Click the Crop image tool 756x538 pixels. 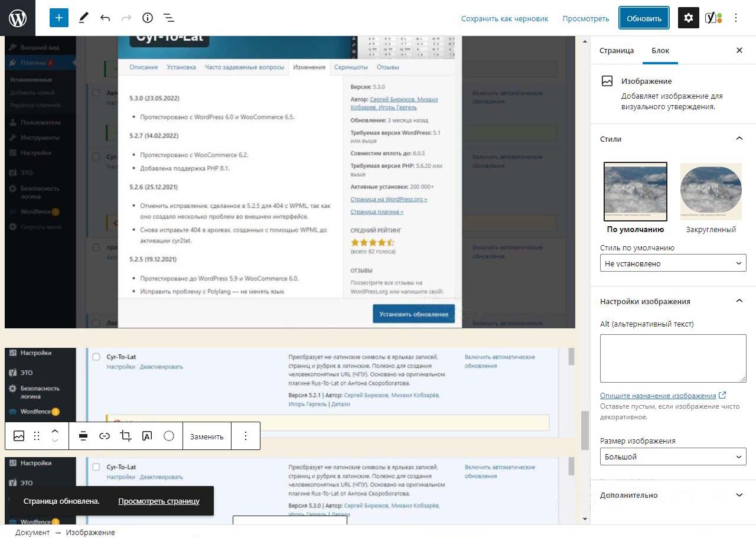[x=125, y=436]
